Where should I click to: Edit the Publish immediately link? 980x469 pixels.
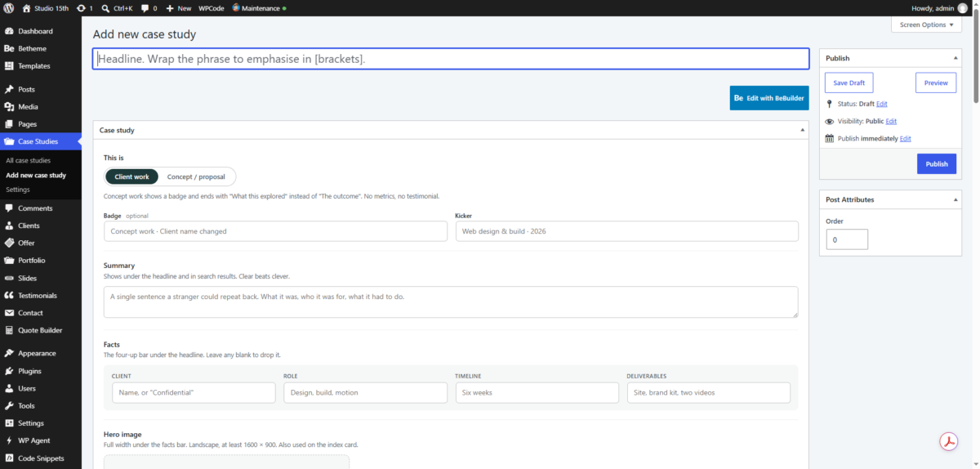point(906,139)
